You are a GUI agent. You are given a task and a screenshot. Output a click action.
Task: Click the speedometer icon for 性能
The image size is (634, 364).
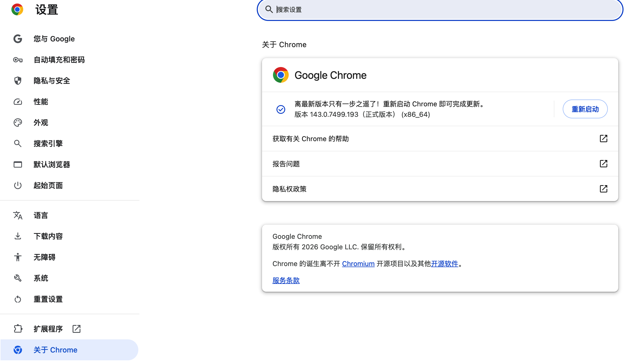click(x=18, y=102)
